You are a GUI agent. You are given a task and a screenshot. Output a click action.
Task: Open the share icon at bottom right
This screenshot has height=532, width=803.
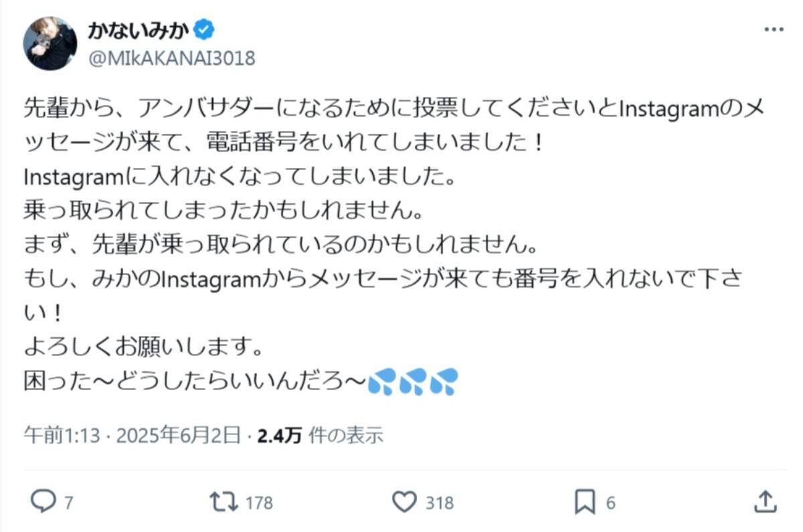[765, 501]
